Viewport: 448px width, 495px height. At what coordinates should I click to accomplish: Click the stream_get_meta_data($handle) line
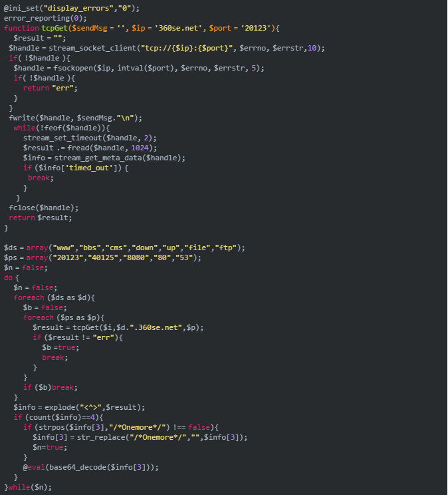(x=104, y=158)
